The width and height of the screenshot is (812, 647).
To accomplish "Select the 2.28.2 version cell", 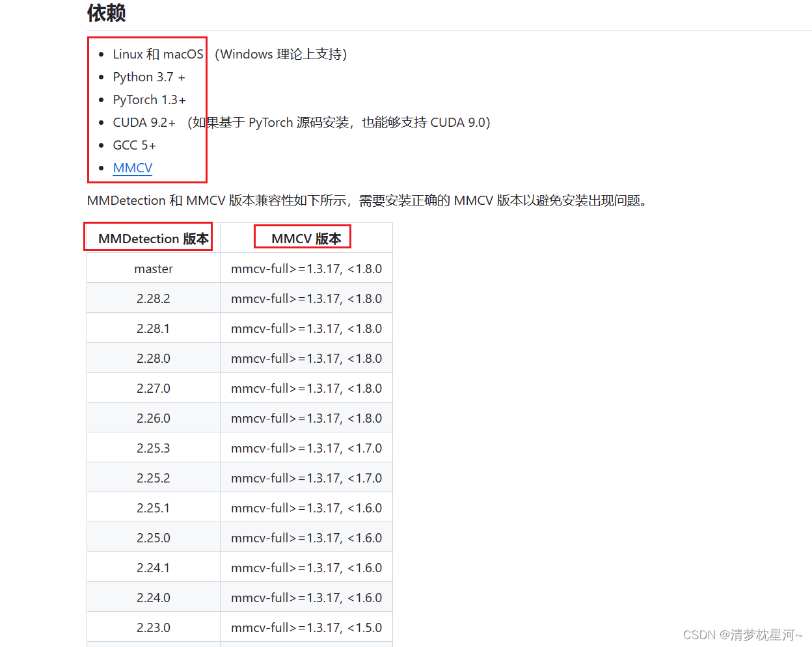I will tap(154, 298).
